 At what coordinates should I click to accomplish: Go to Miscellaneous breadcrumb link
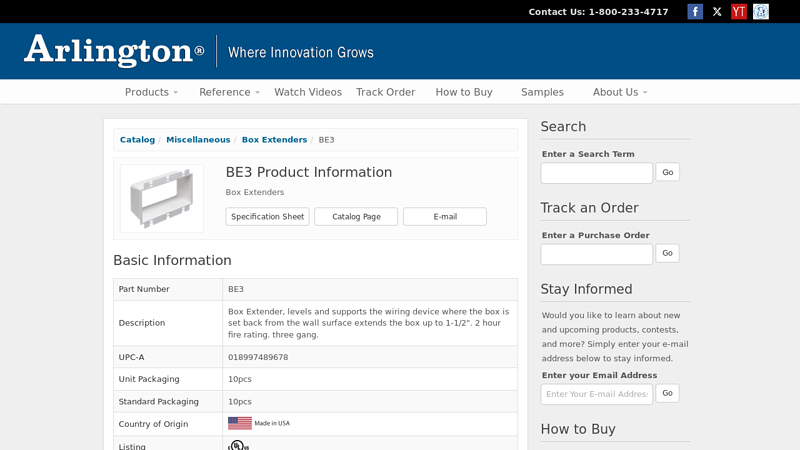click(198, 140)
